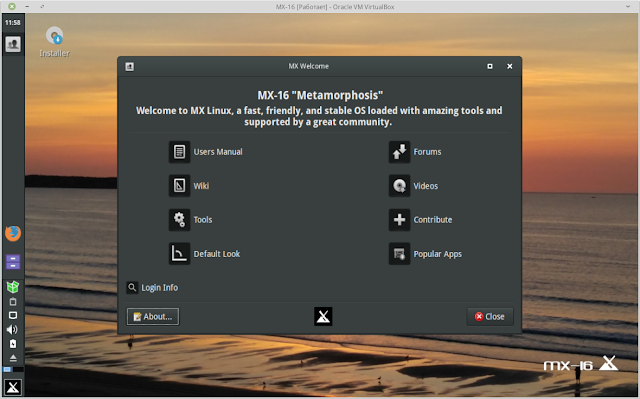
Task: Click the MX Welcome titlebar X
Action: 509,66
